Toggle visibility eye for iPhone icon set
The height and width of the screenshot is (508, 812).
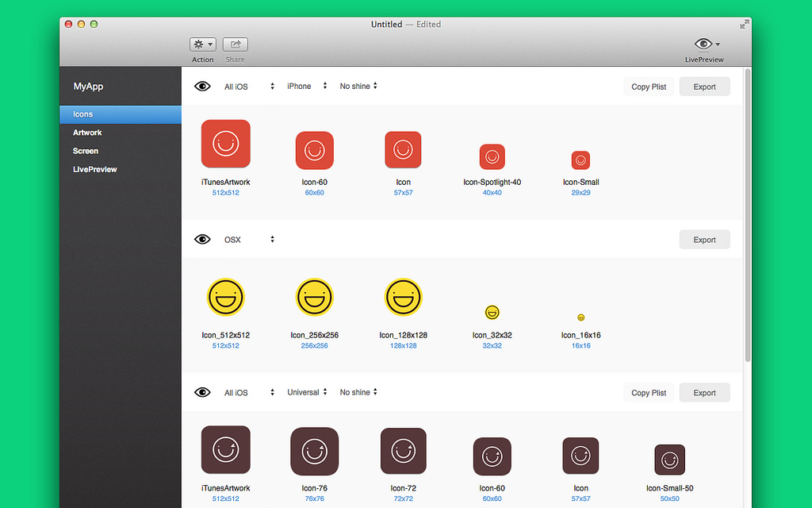(x=202, y=87)
